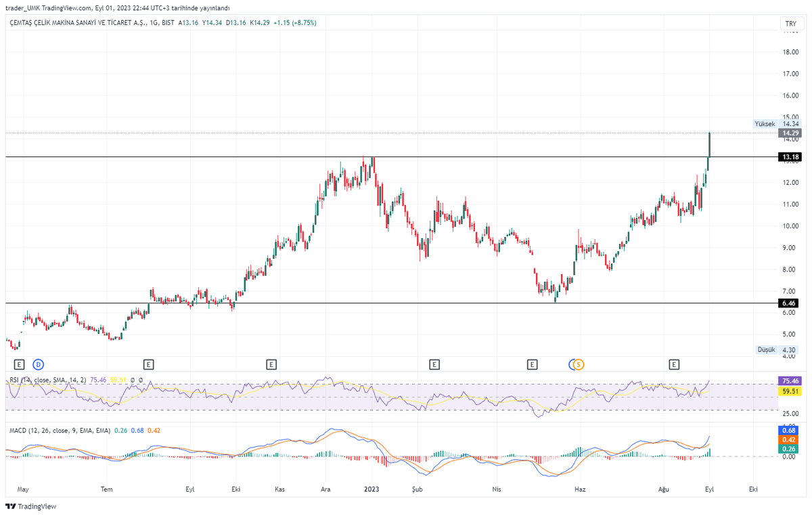Click the 16.00 price axis label
The width and height of the screenshot is (812, 516).
pos(790,95)
